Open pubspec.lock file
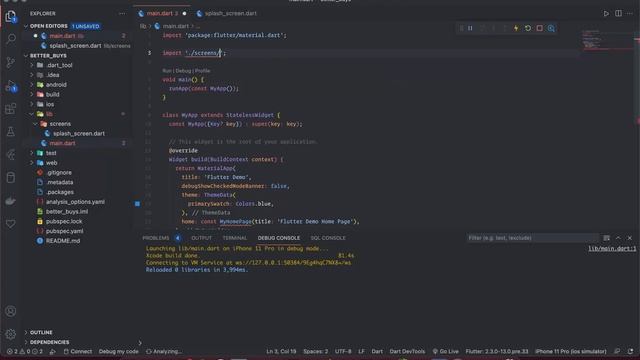 click(x=64, y=221)
